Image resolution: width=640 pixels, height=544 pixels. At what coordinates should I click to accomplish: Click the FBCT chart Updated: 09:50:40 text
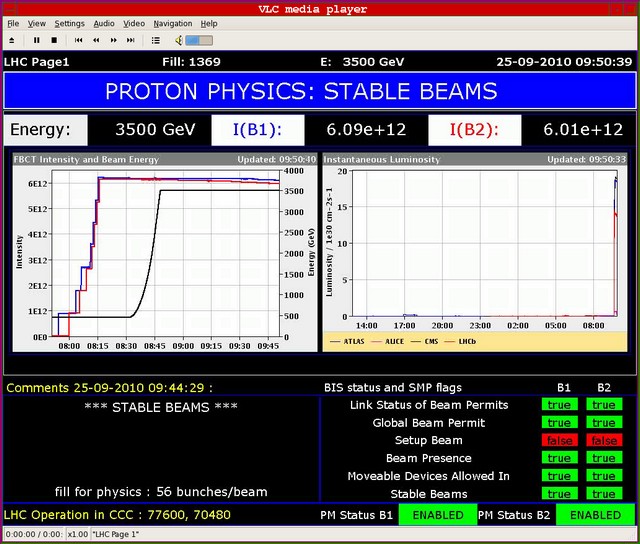point(277,159)
